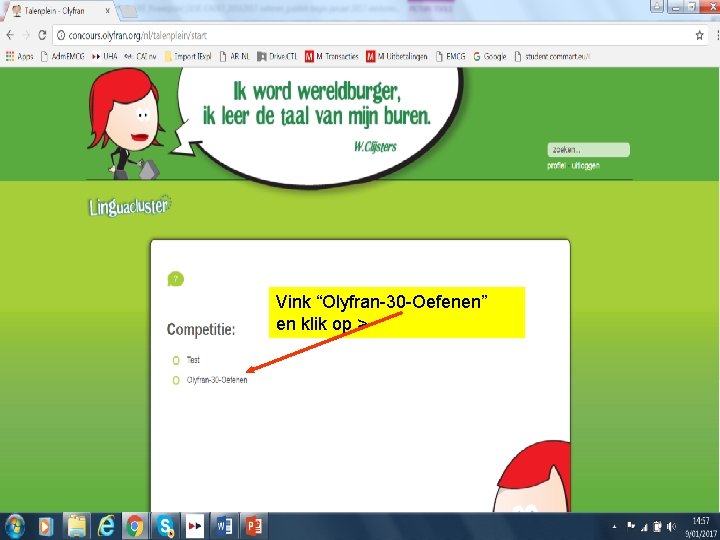Launch Internet Explorer from taskbar
Screen dimensions: 720x540
point(106,526)
